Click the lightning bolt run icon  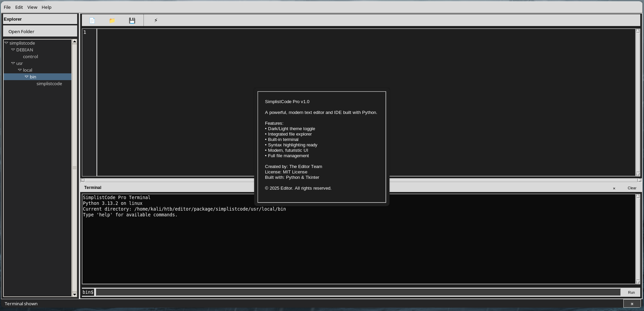tap(156, 20)
